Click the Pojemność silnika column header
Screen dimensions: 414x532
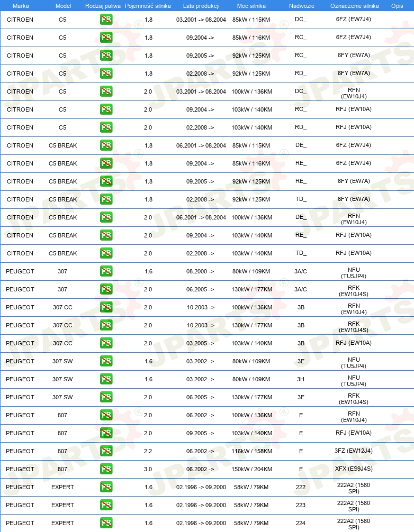pyautogui.click(x=148, y=6)
